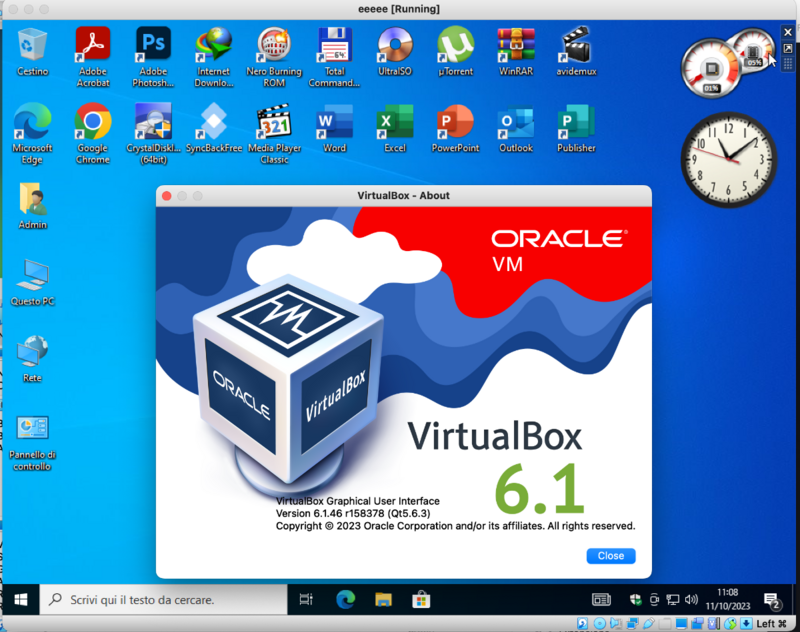Open the notification center with badge 2
This screenshot has height=632, width=800.
tap(772, 600)
